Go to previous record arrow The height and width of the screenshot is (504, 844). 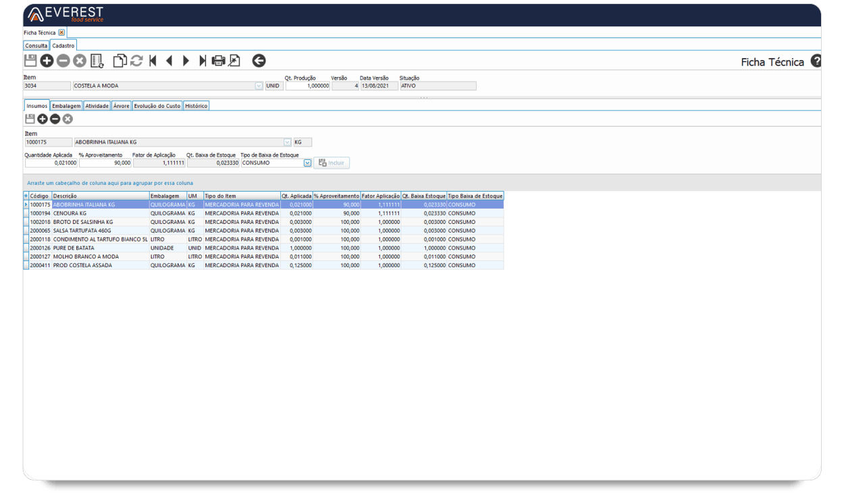169,61
